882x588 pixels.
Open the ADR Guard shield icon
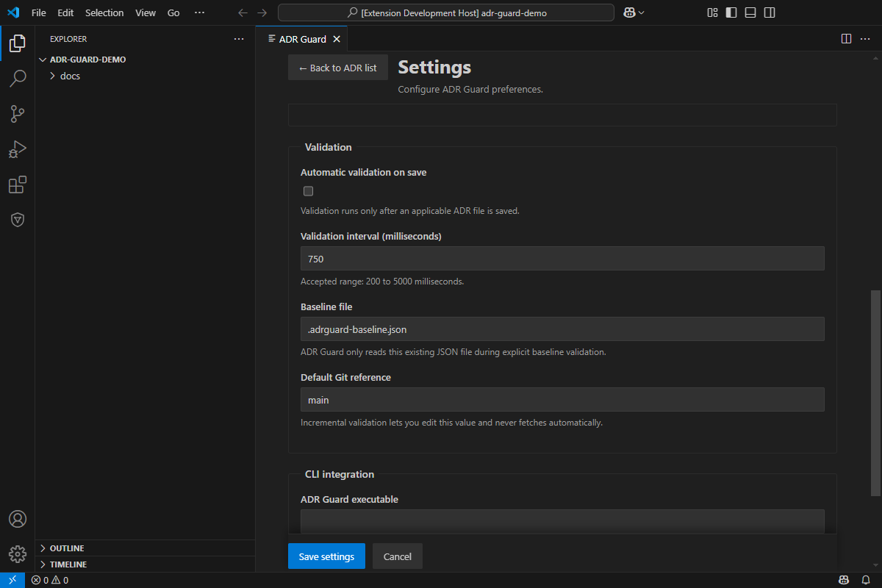(x=18, y=220)
